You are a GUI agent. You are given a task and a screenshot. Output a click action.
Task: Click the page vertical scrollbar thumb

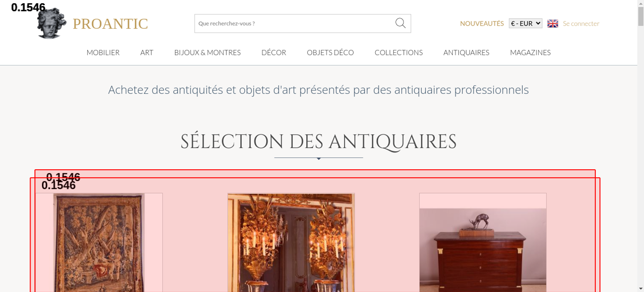click(641, 16)
